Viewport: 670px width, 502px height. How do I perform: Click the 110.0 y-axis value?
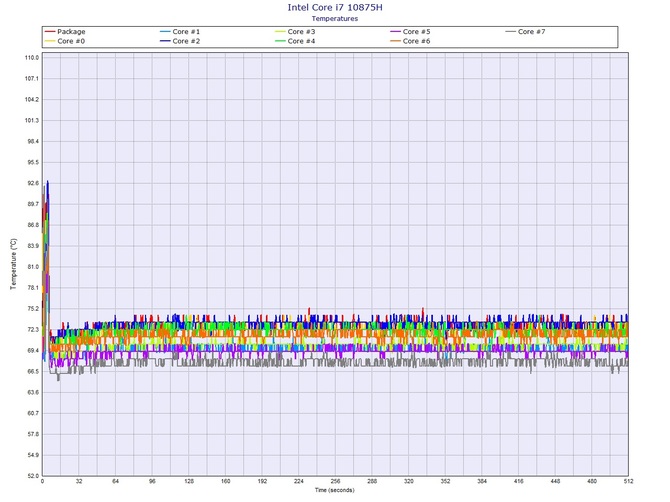point(32,58)
